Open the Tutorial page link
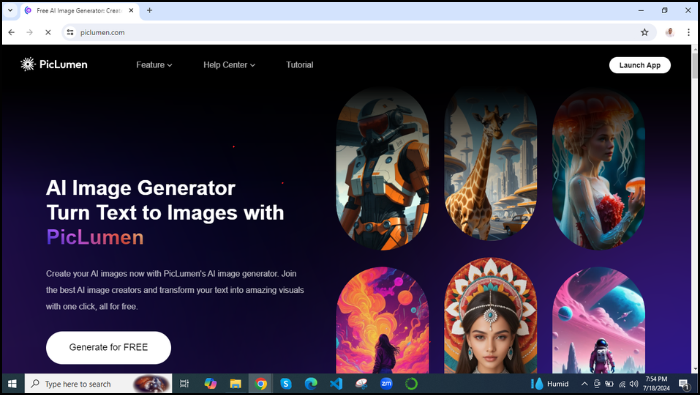This screenshot has height=395, width=700. coord(300,65)
